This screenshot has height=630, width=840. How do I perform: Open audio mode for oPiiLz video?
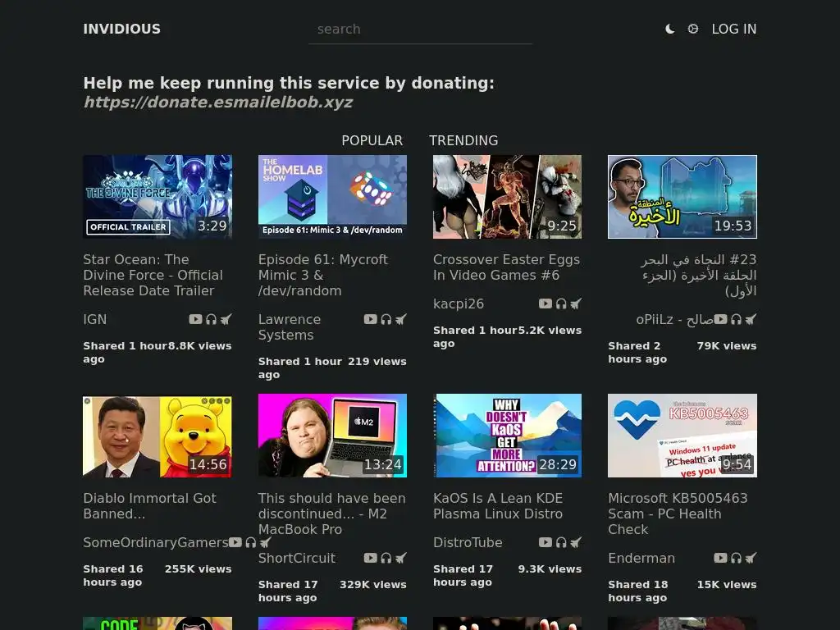[736, 319]
